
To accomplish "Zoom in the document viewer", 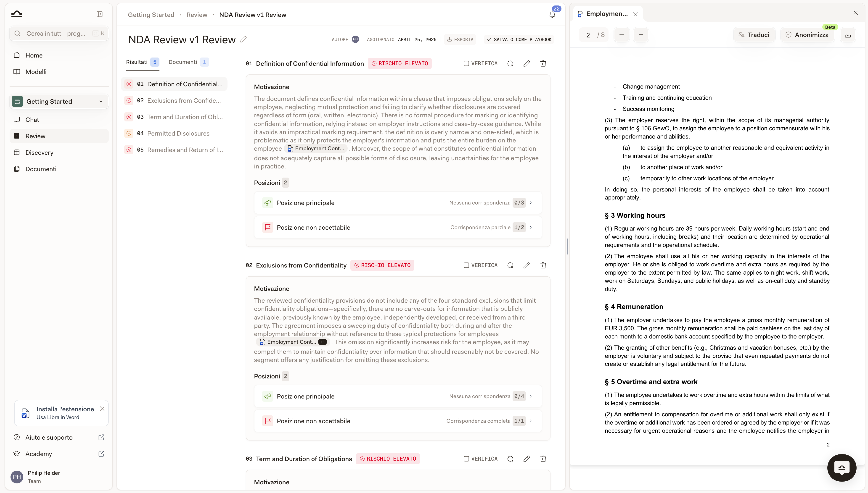I will (x=641, y=35).
